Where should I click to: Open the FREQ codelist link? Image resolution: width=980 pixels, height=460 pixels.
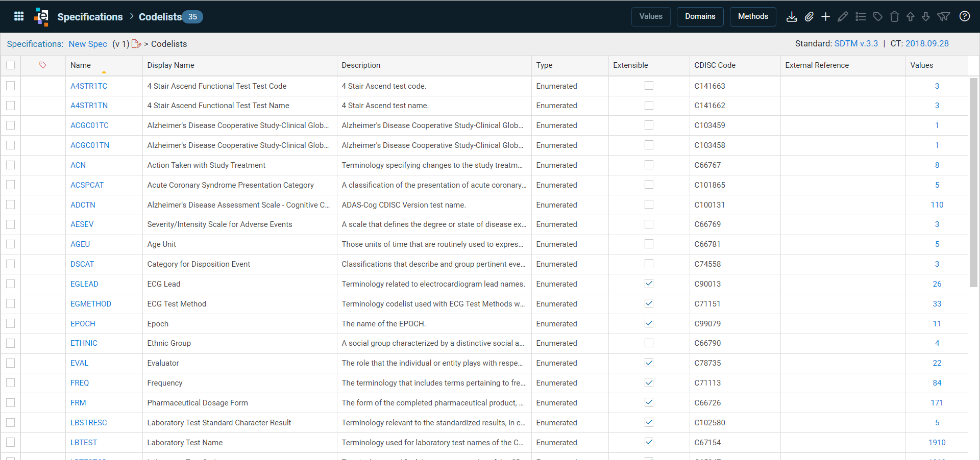click(x=80, y=382)
